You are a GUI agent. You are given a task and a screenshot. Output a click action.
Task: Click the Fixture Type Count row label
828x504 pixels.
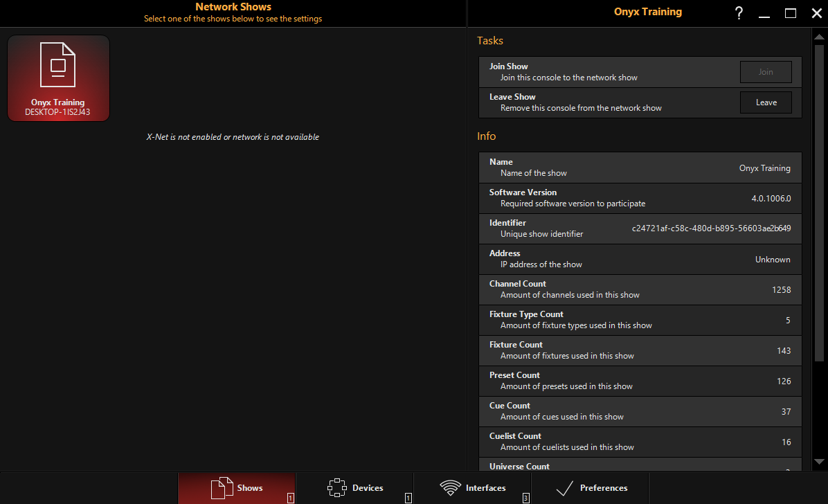[x=526, y=314]
